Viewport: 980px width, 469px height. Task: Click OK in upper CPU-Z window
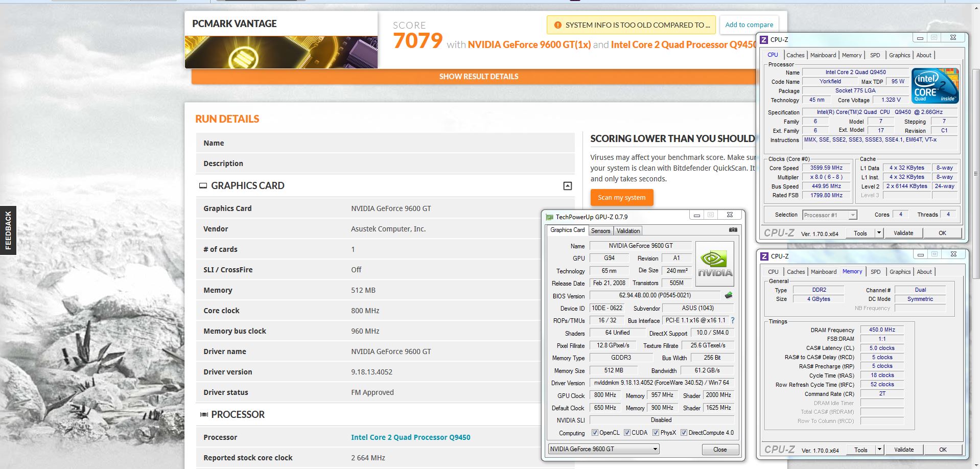click(x=942, y=233)
